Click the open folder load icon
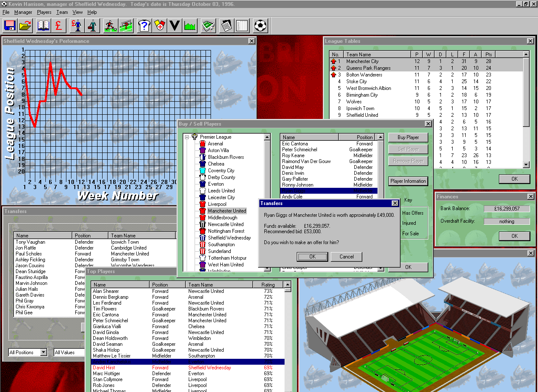This screenshot has height=392, width=538. click(x=25, y=26)
